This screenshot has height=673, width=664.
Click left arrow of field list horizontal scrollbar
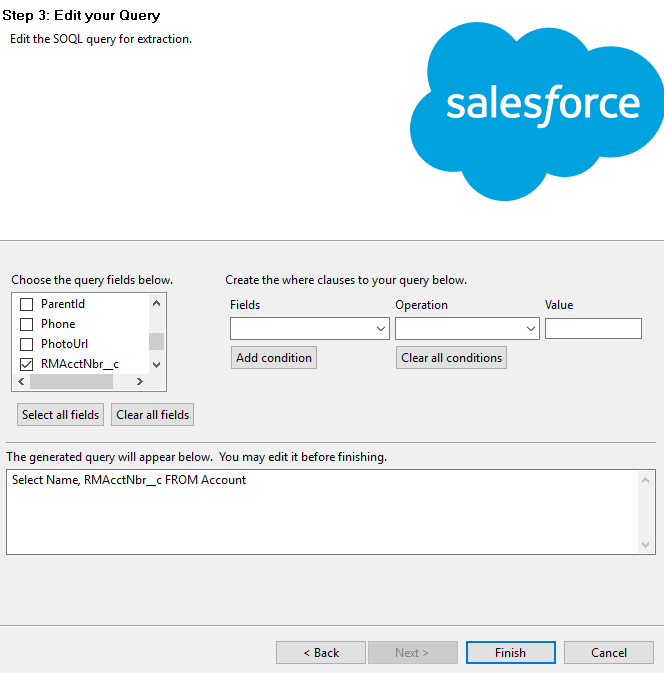click(x=22, y=382)
